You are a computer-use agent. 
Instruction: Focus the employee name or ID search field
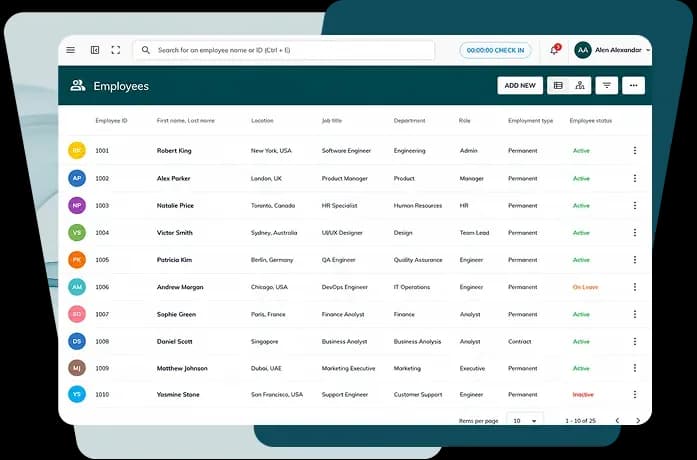click(x=284, y=50)
